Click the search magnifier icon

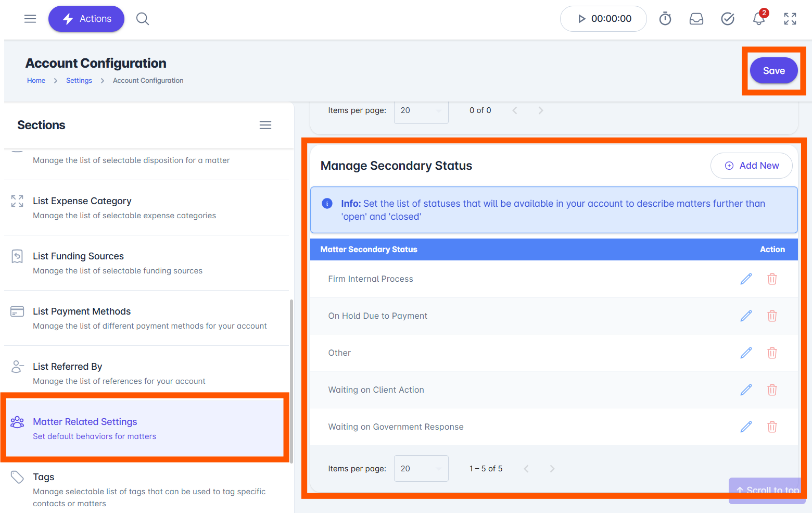point(143,19)
